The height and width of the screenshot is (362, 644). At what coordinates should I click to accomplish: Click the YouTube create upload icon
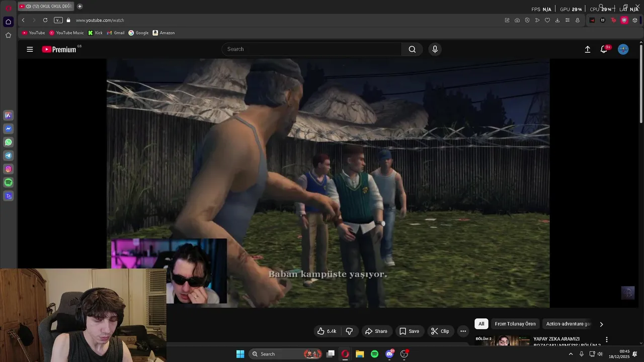point(587,49)
